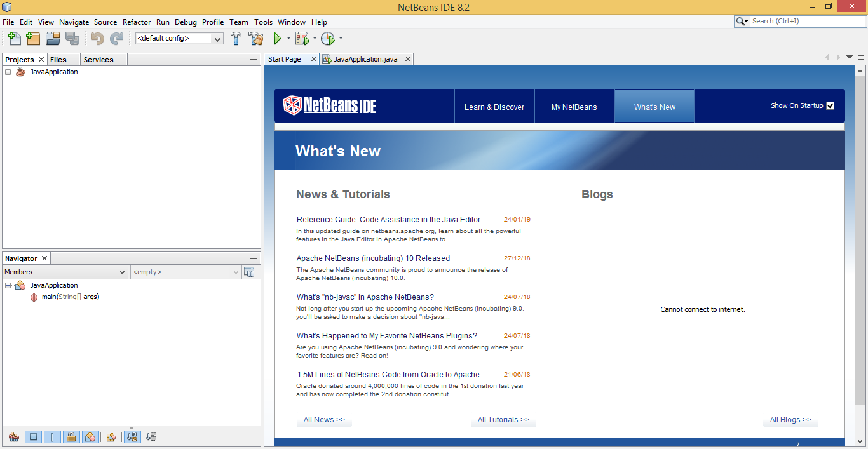Click the editor tab scroll-right arrow
This screenshot has height=449, width=868.
point(838,58)
